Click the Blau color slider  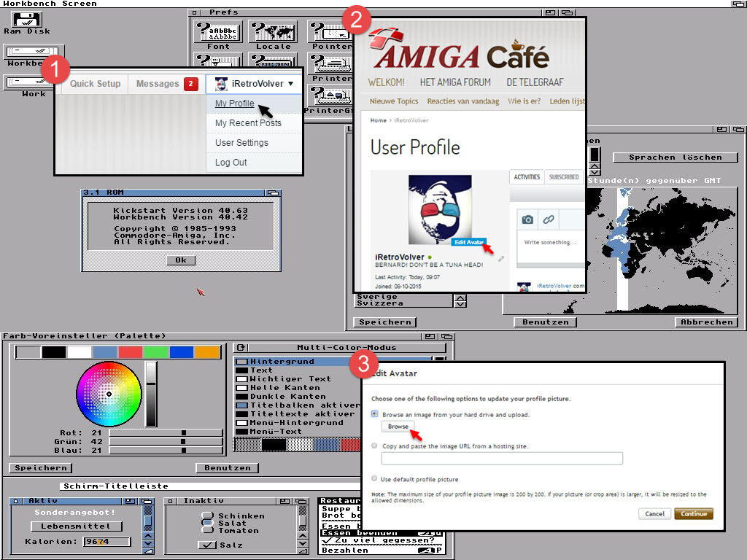(166, 450)
